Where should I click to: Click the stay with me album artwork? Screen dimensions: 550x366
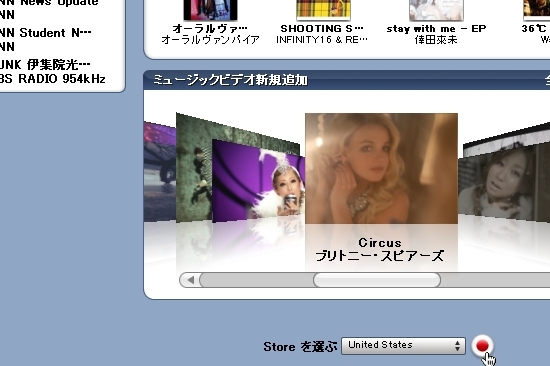(436, 10)
